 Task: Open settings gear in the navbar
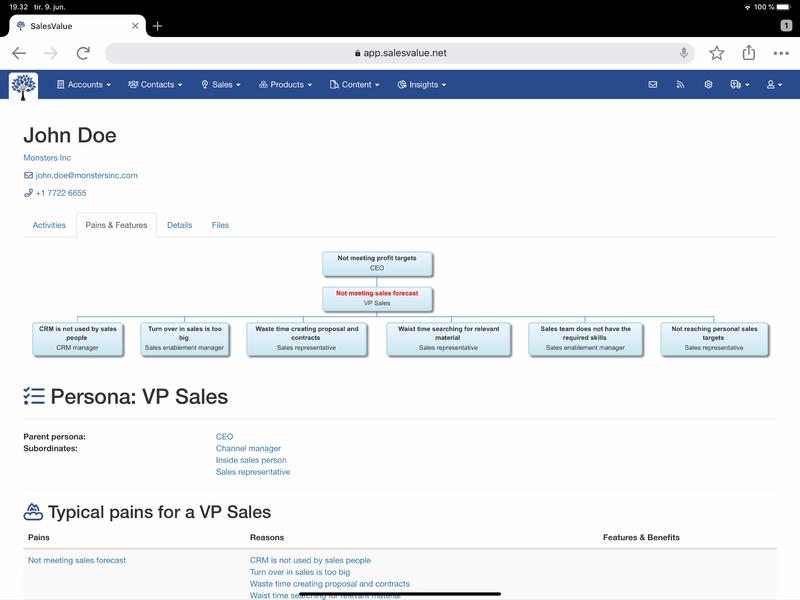point(708,85)
